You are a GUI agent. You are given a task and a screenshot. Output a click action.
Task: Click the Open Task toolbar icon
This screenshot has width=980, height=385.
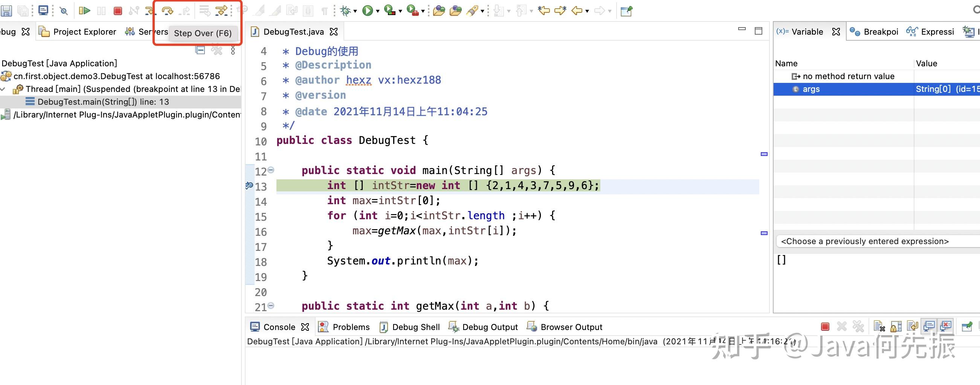pos(455,11)
